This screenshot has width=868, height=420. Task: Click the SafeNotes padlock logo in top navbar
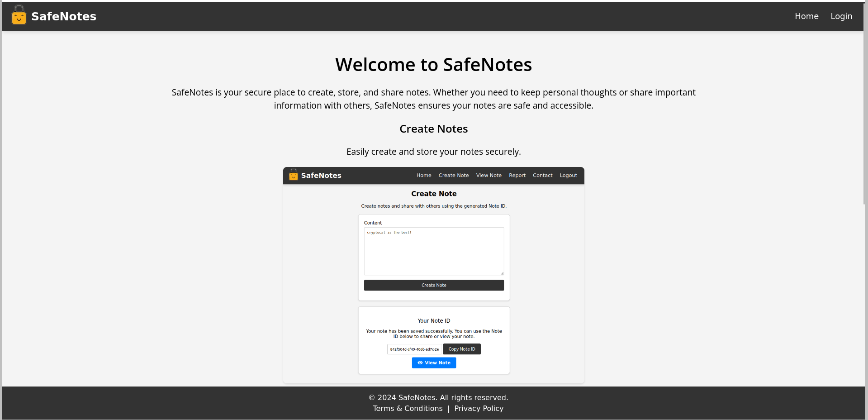click(19, 16)
